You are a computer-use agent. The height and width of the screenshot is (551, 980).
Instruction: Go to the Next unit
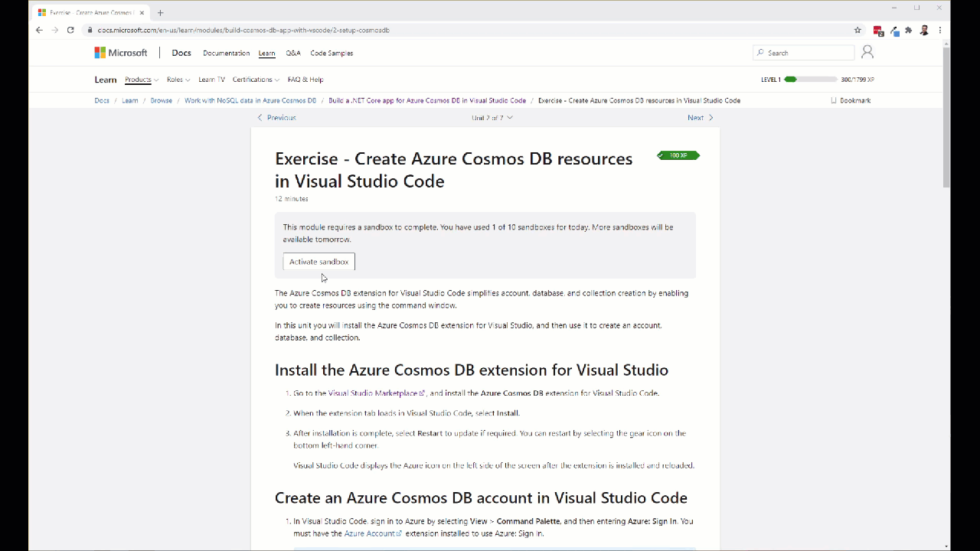tap(701, 118)
